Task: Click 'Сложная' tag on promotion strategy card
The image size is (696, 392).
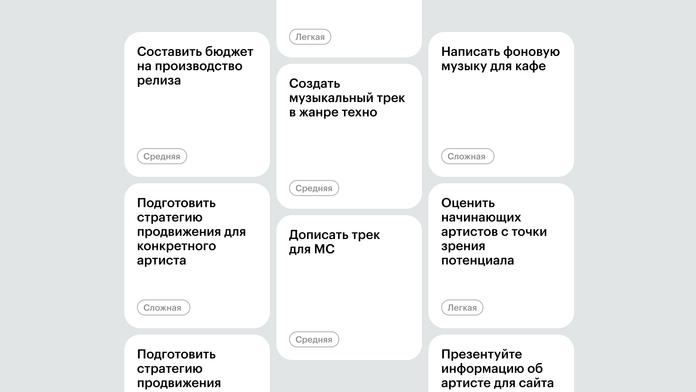Action: (x=163, y=308)
